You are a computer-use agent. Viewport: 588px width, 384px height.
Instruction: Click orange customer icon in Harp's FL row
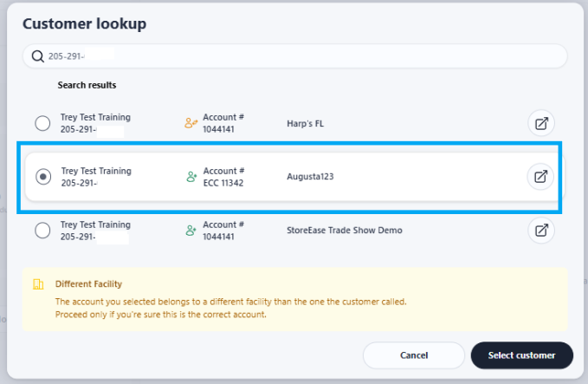[x=191, y=123]
